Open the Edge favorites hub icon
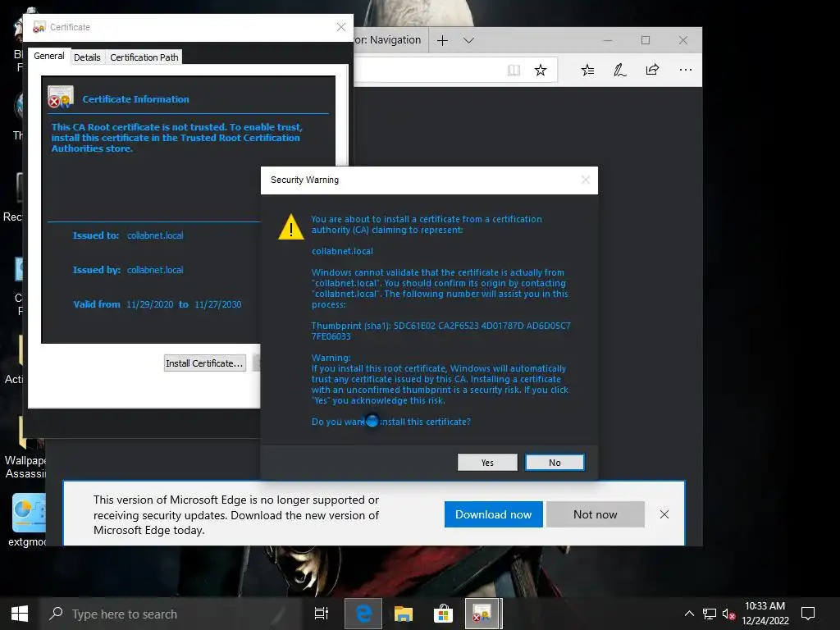This screenshot has height=630, width=840. click(x=587, y=71)
